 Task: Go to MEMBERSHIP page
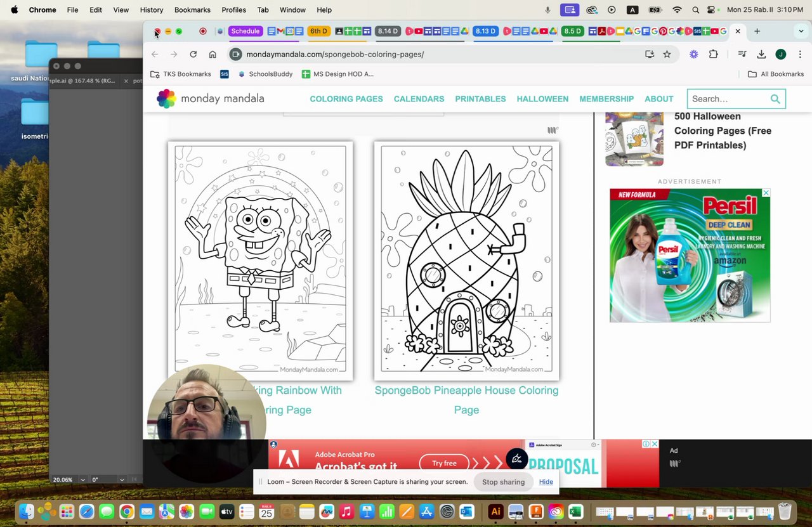(606, 99)
